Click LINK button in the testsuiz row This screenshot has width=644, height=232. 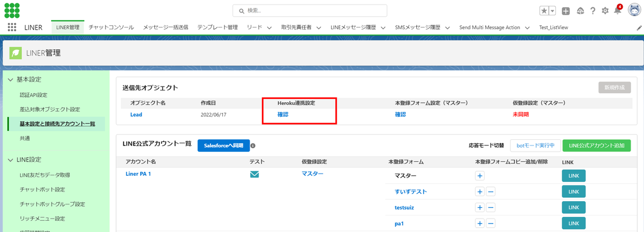click(x=573, y=208)
